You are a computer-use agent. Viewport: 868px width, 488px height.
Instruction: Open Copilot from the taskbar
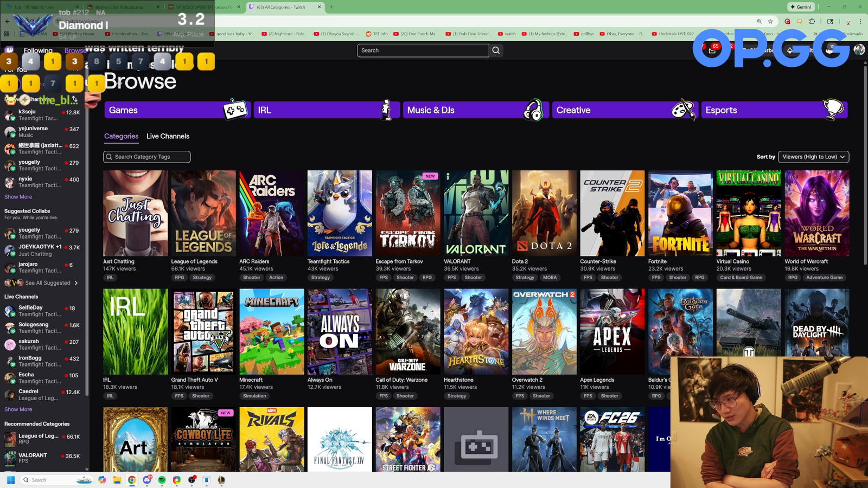point(102,480)
